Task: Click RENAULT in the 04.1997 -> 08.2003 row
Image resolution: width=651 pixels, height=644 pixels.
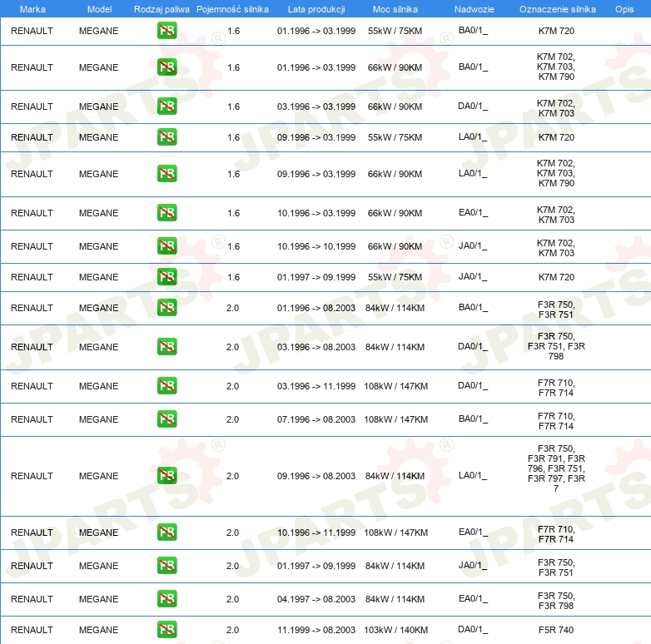Action: 32,599
